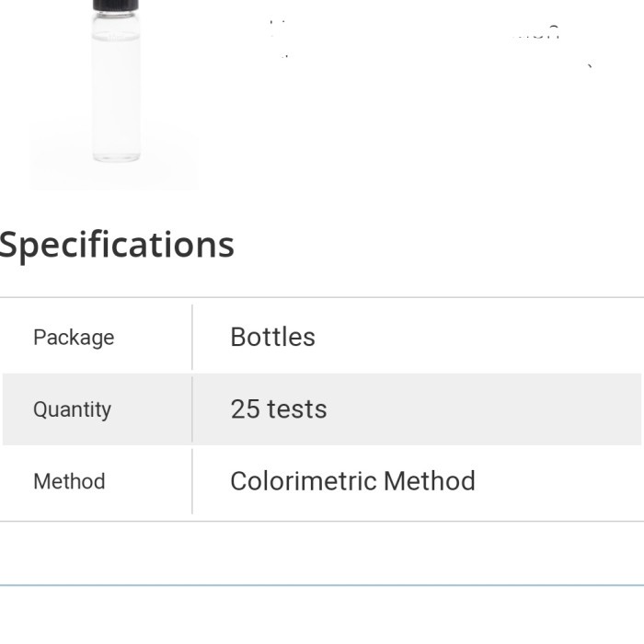Click the number 25 in Quantity row

pos(245,408)
